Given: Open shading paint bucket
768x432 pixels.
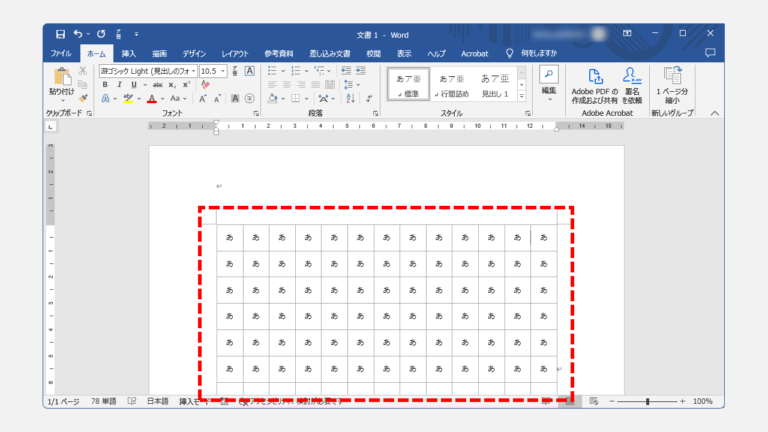Looking at the screenshot, I should pyautogui.click(x=272, y=98).
